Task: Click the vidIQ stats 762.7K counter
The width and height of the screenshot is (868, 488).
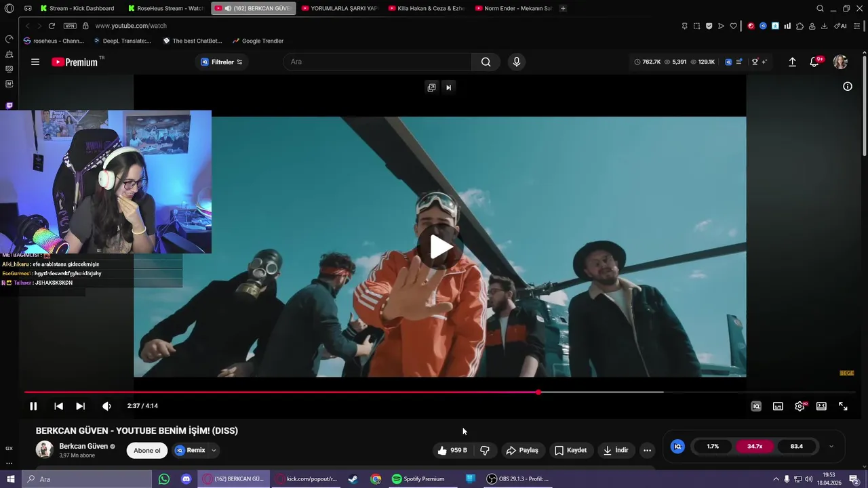Action: click(x=647, y=62)
